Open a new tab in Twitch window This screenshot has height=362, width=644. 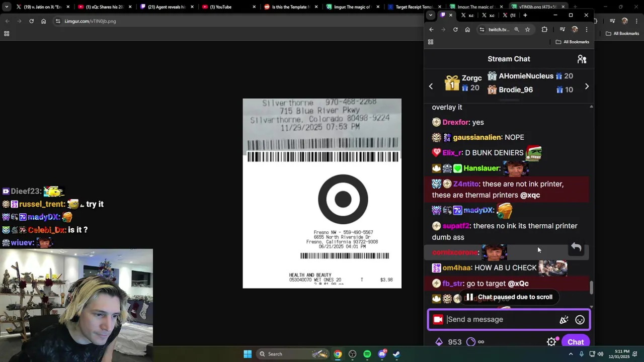tap(525, 15)
